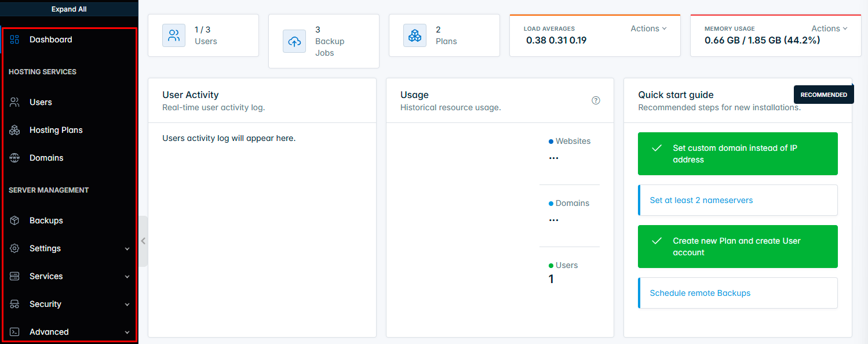Open the Set at least 2 nameservers link
Image resolution: width=868 pixels, height=344 pixels.
pos(701,200)
